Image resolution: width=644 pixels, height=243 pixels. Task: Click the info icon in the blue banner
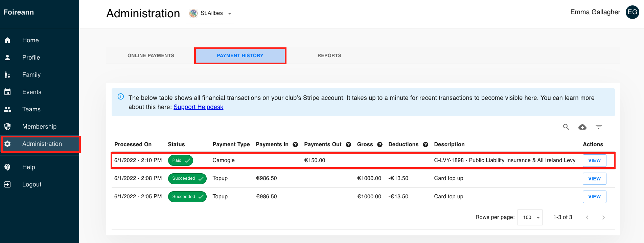click(121, 96)
